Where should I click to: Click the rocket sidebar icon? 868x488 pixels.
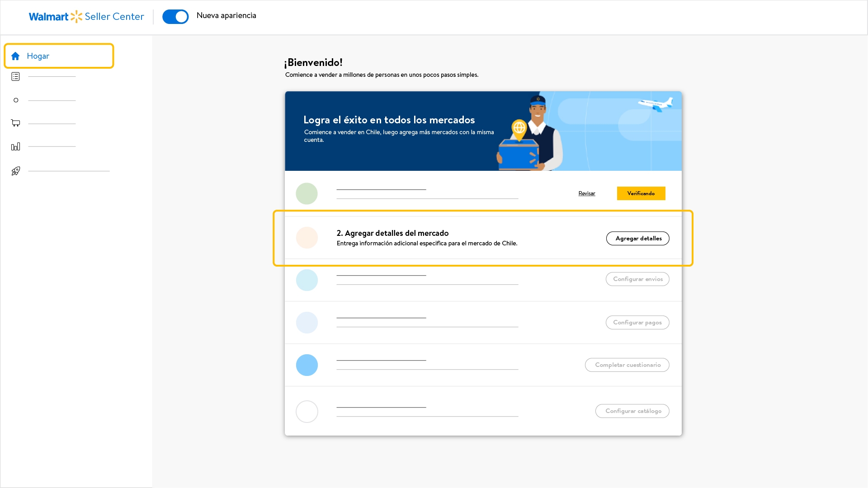16,171
